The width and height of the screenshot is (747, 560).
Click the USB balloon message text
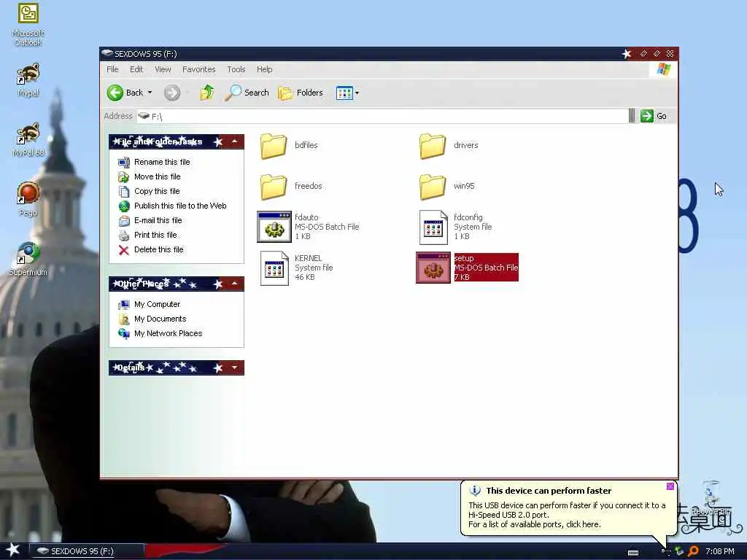pyautogui.click(x=567, y=515)
